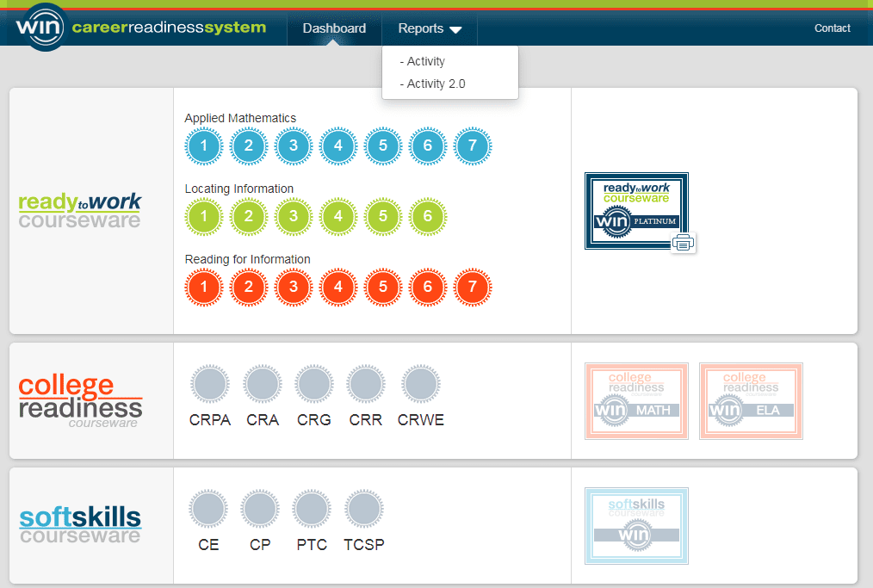Click the print icon on Platinum certificate

[x=684, y=244]
